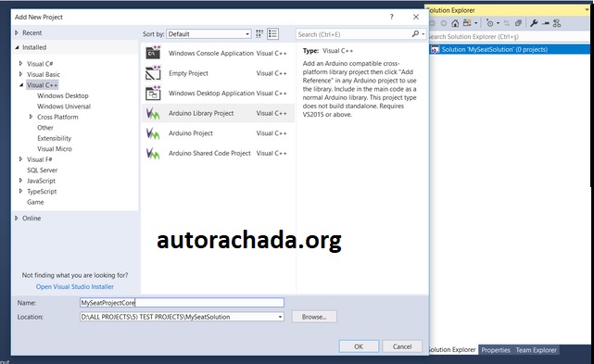Screen dimensions: 594x364
Task: Expand the TypeScript node
Action: (x=20, y=192)
